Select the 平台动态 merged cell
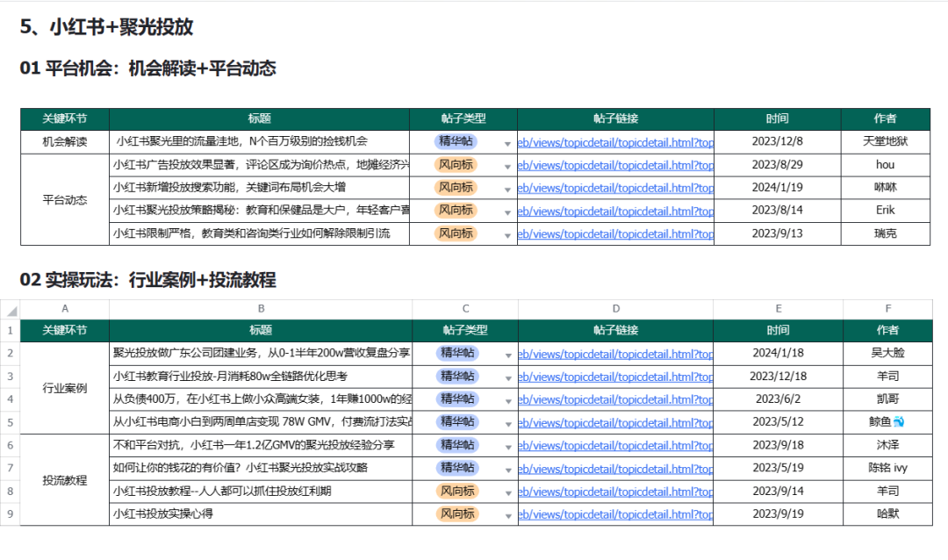The image size is (948, 560). coord(65,199)
